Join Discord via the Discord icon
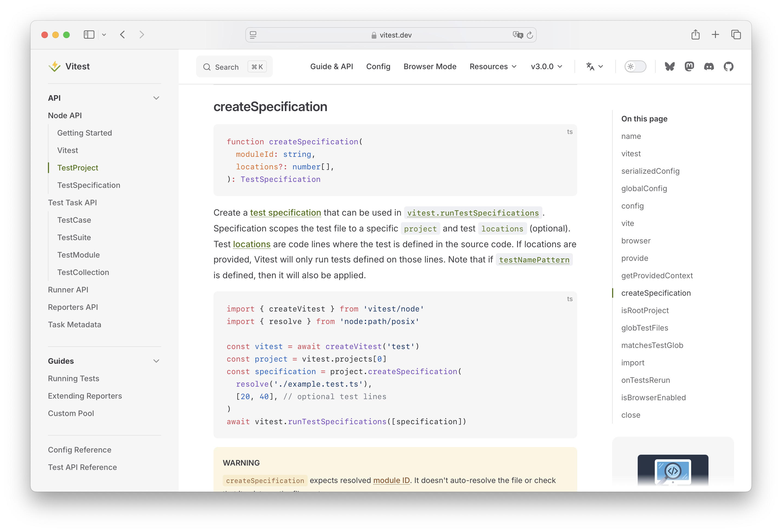 709,66
